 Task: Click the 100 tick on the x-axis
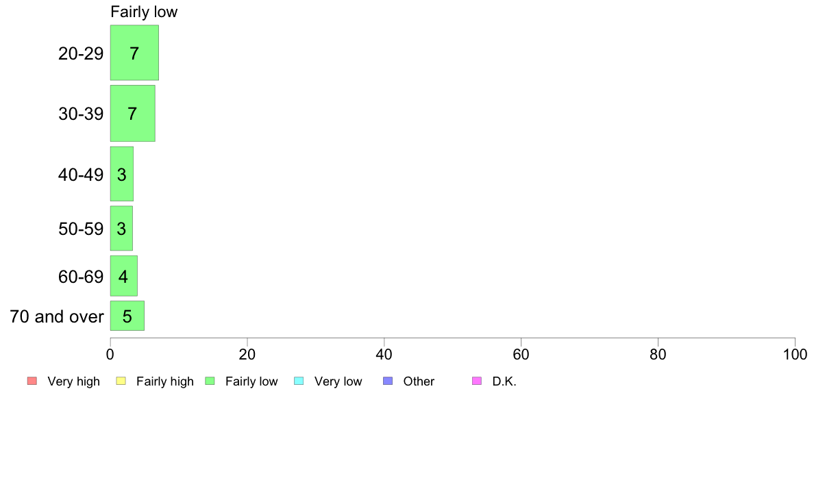pyautogui.click(x=795, y=355)
